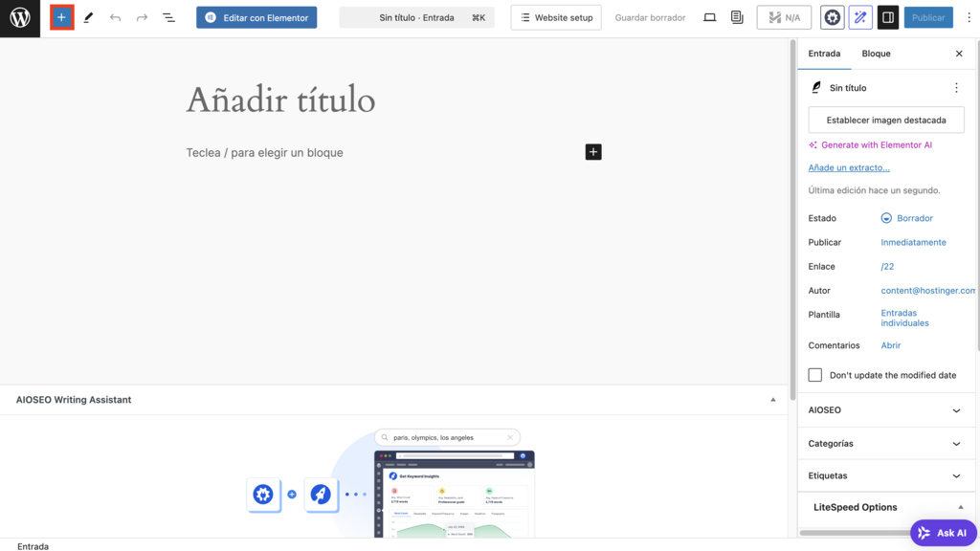The image size is (980, 551).
Task: Undo the last change
Action: coord(115,16)
